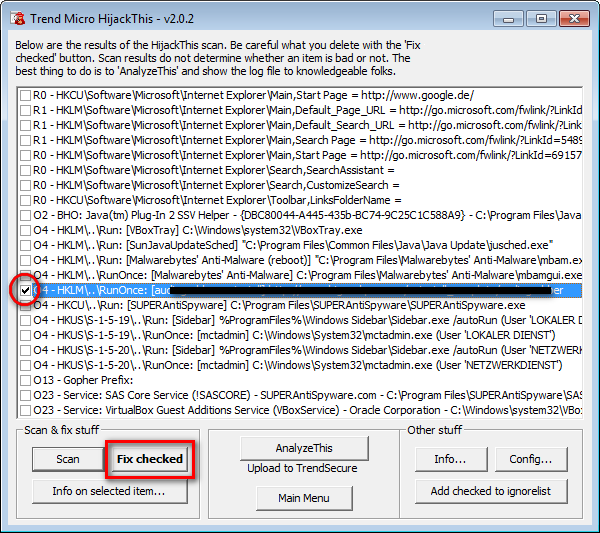
Task: Add checked to ignorelist
Action: pyautogui.click(x=490, y=491)
